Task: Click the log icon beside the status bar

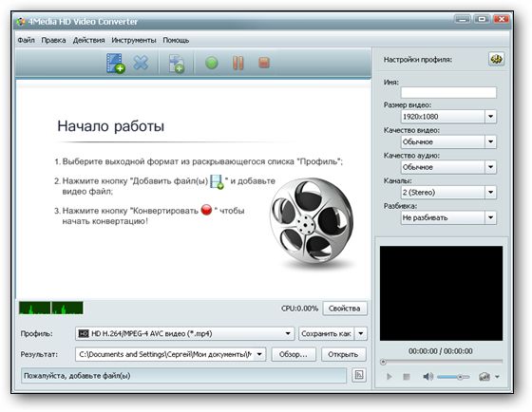Action: 359,375
